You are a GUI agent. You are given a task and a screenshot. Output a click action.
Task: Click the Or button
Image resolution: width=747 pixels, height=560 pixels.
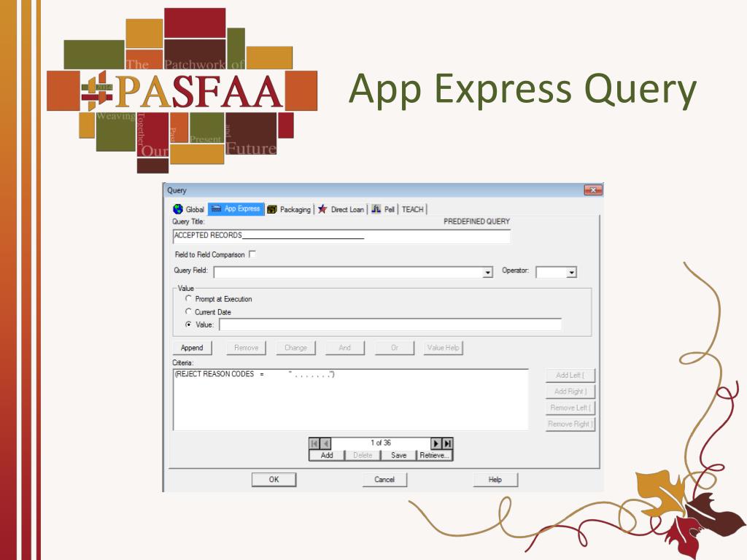pos(395,348)
